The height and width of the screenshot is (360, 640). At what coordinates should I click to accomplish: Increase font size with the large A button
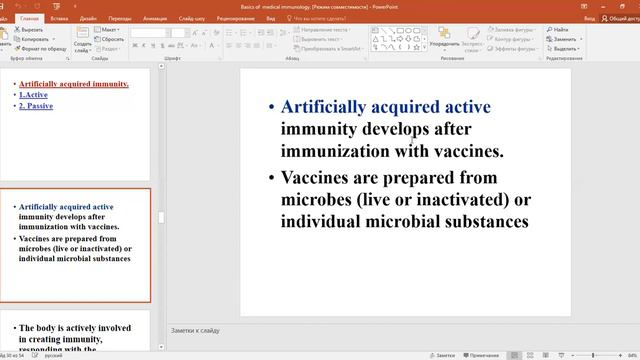tap(195, 33)
